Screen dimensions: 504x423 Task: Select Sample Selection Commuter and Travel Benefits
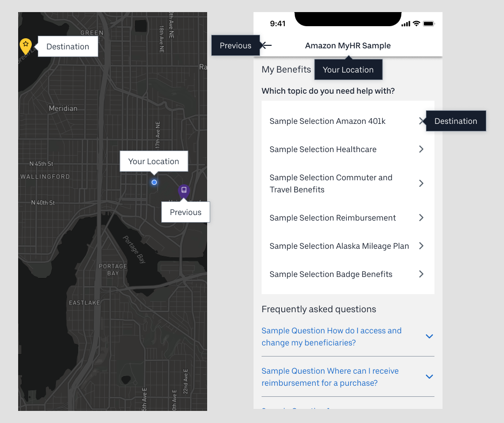point(331,183)
